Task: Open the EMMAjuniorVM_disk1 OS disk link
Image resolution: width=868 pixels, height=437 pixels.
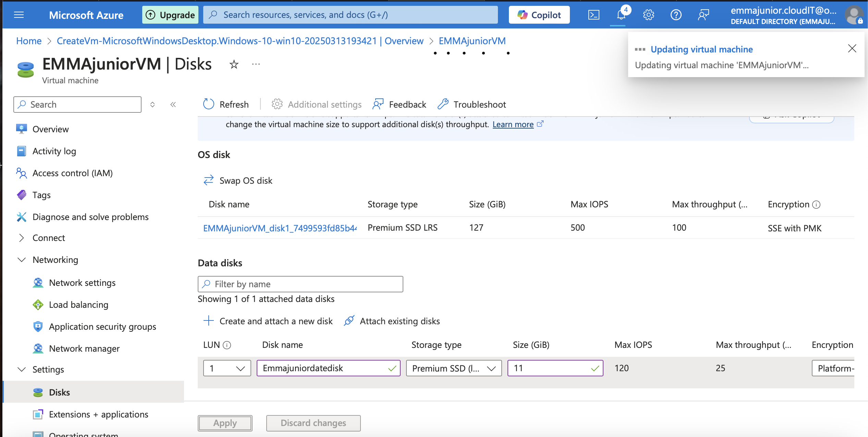Action: tap(280, 228)
